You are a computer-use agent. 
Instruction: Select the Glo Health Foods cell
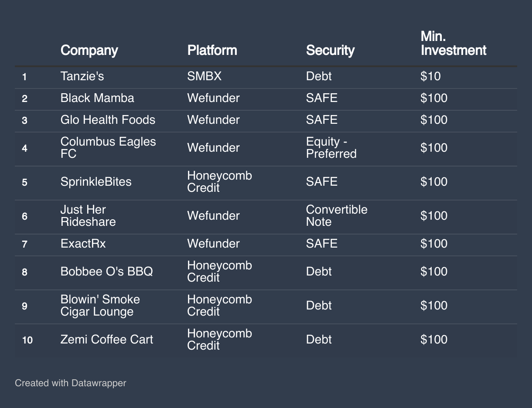(108, 120)
